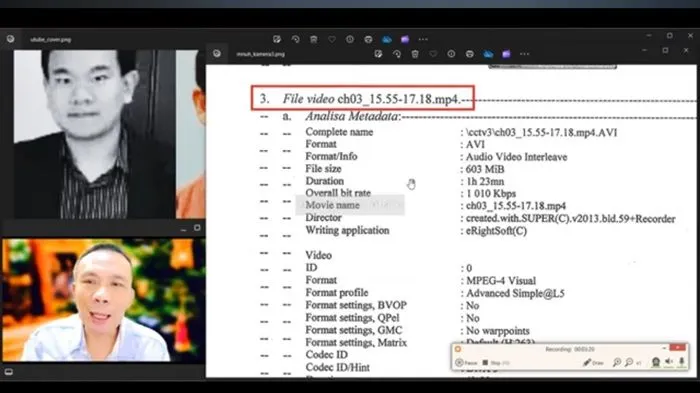Click the highlighted Movie name label
700x393 pixels.
332,205
